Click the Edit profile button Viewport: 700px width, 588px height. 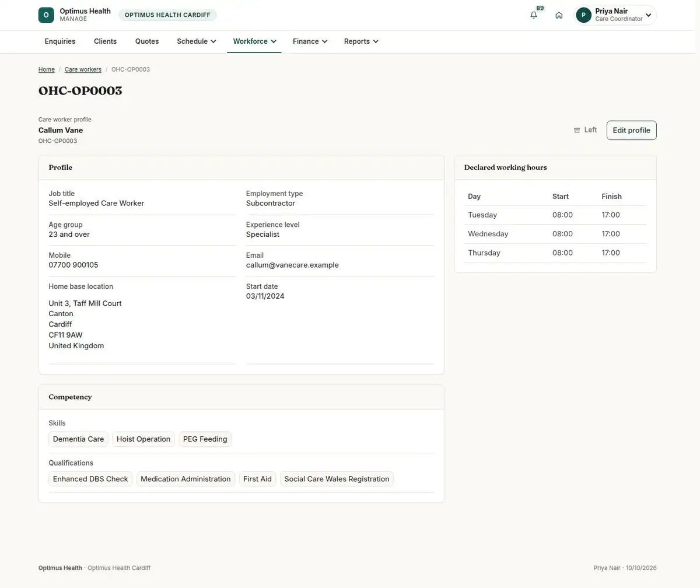tap(632, 130)
